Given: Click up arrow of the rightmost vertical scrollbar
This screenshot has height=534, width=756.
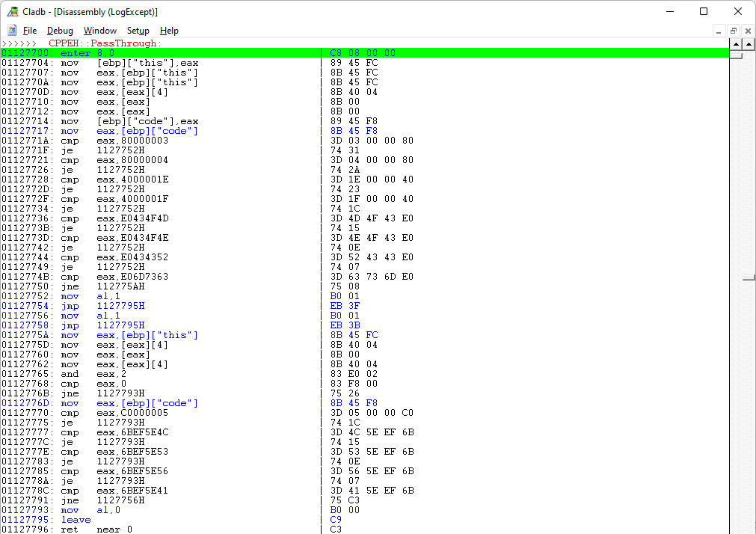Looking at the screenshot, I should tap(749, 44).
